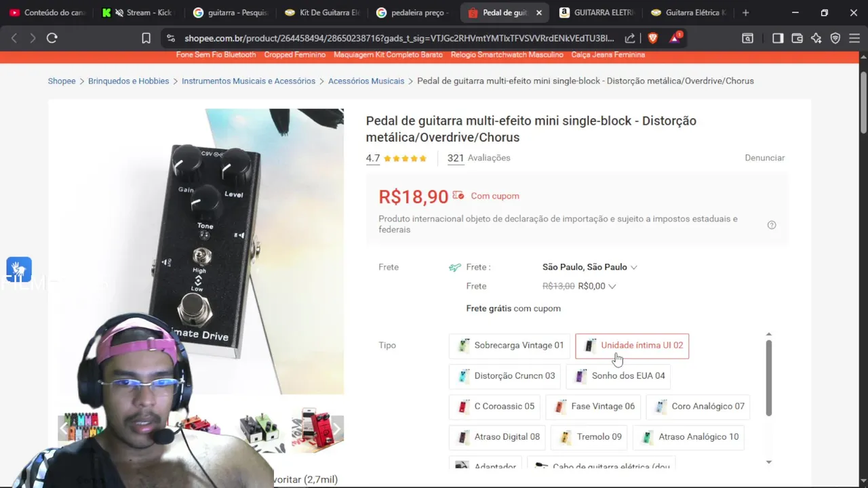This screenshot has width=868, height=488.
Task: Click the tax info question mark icon
Action: click(772, 225)
